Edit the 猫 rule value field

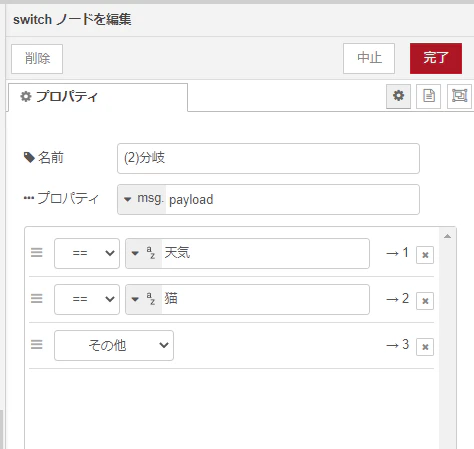click(265, 299)
